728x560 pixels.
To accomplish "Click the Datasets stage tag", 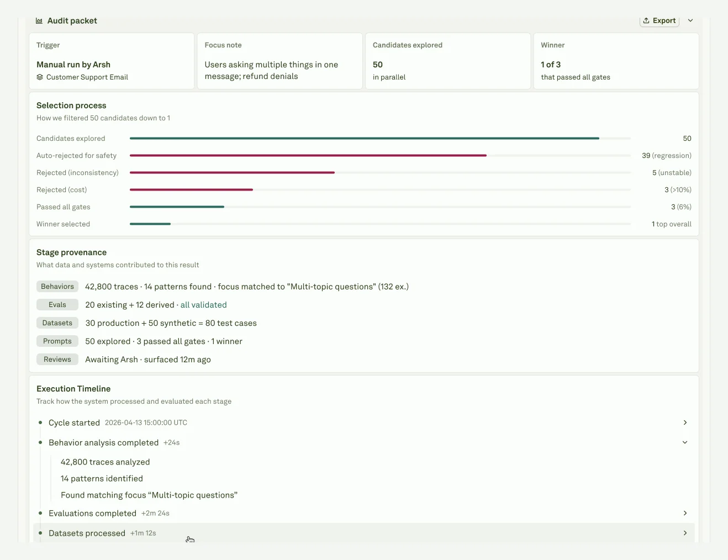I will [x=57, y=323].
